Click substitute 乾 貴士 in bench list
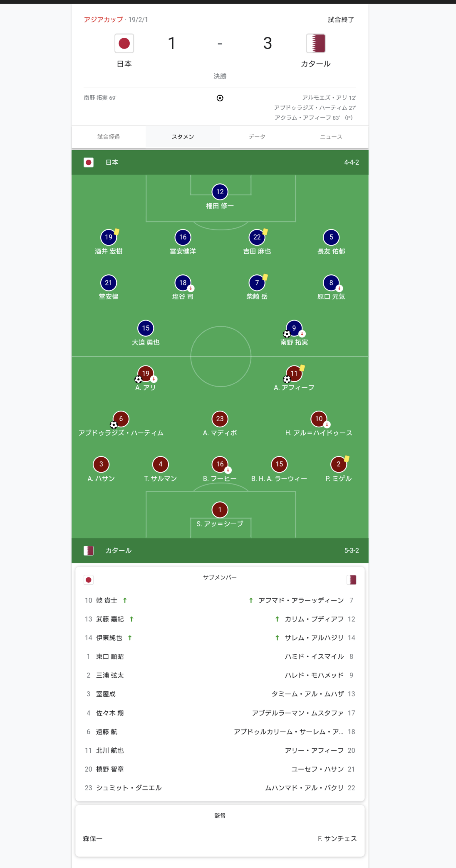Viewport: 456px width, 868px height. (x=107, y=601)
